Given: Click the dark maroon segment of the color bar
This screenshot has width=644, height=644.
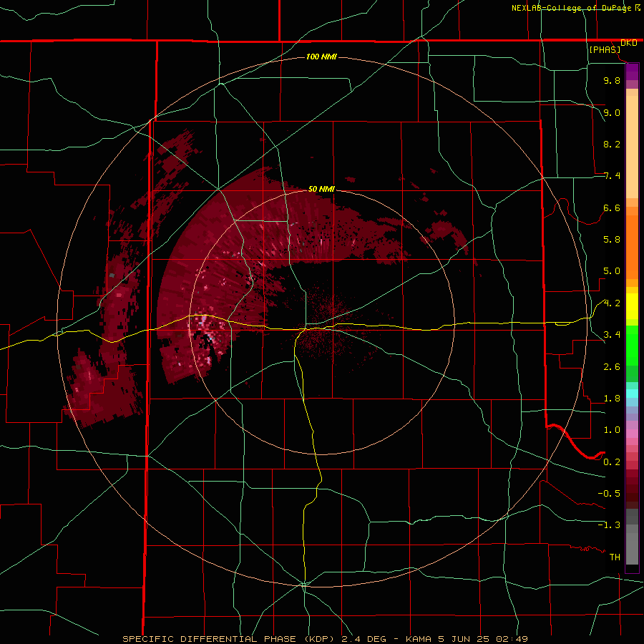Looking at the screenshot, I should tap(632, 493).
